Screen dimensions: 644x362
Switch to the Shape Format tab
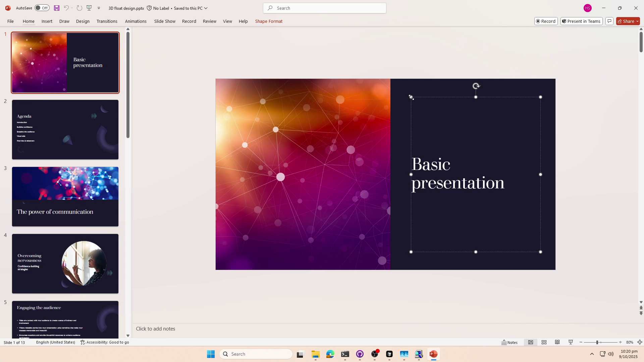[x=269, y=21]
